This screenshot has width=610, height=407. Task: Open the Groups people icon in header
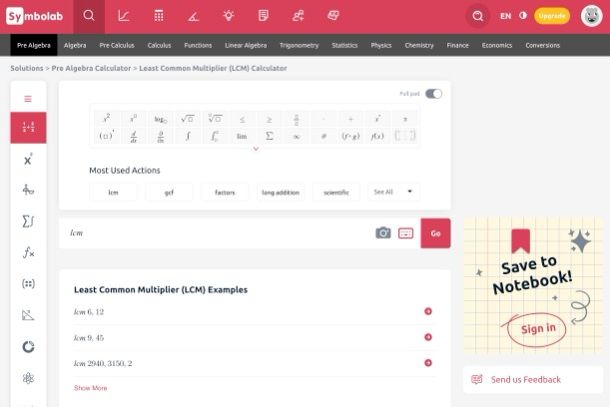[298, 16]
